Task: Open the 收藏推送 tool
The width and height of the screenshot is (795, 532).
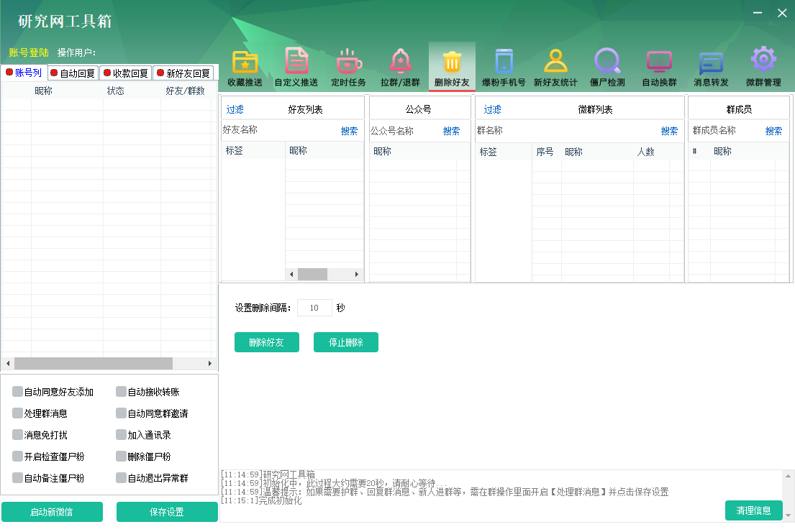Action: pos(245,65)
